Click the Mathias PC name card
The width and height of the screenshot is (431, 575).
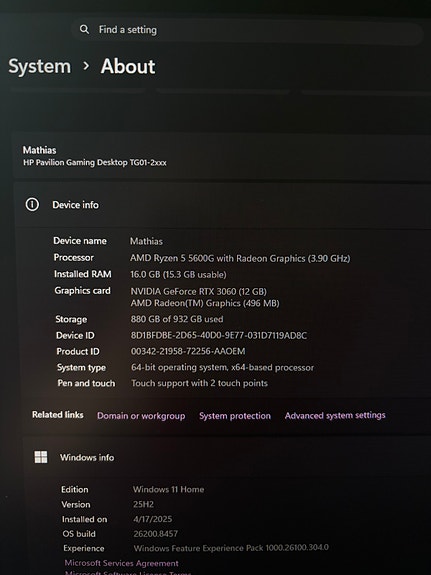pyautogui.click(x=222, y=156)
